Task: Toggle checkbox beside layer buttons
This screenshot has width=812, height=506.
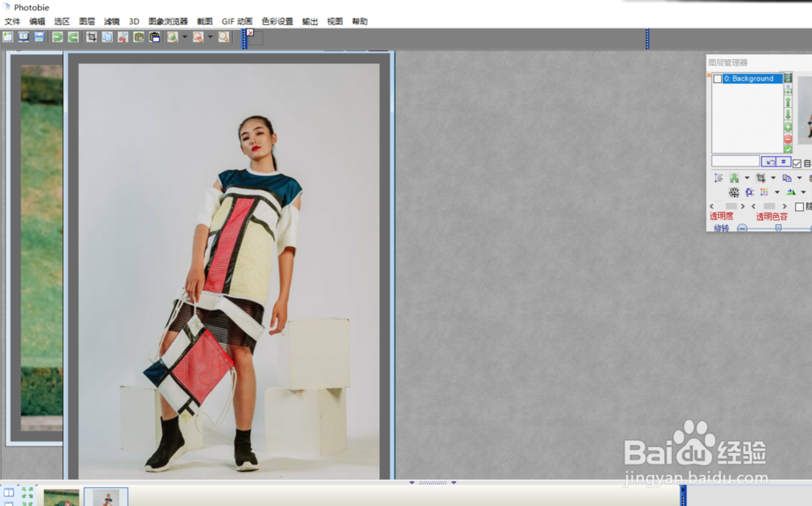Action: click(797, 164)
